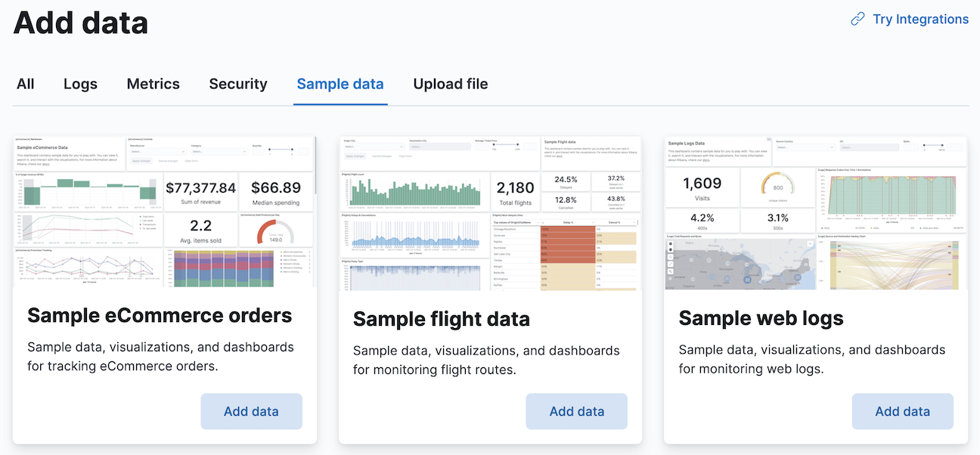Add the Sample eCommerce orders data
The width and height of the screenshot is (980, 455).
[251, 410]
